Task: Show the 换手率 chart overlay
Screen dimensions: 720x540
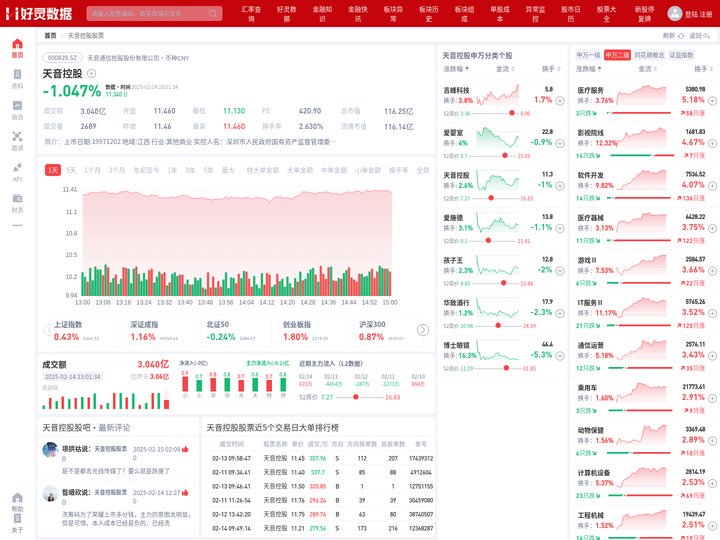Action: click(399, 170)
